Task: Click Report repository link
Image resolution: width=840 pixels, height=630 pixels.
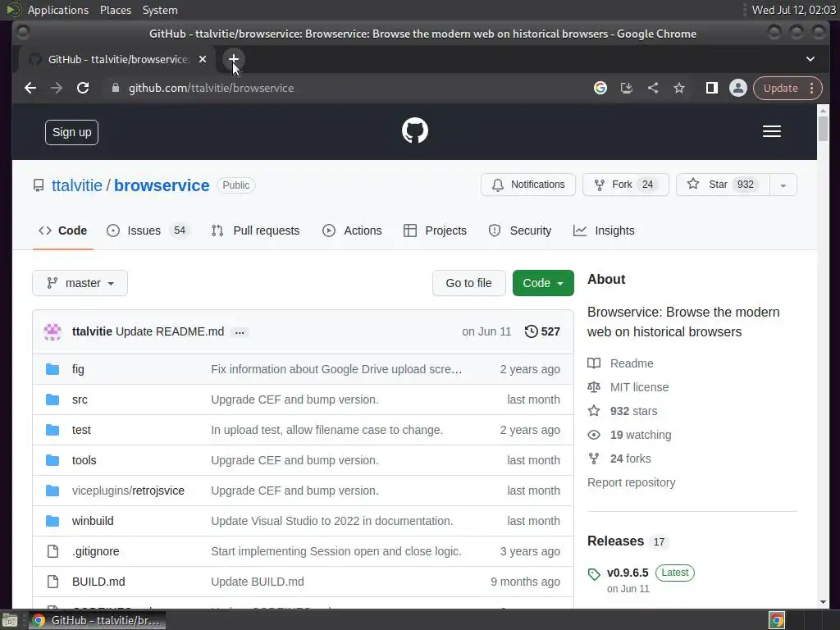Action: coord(631,482)
